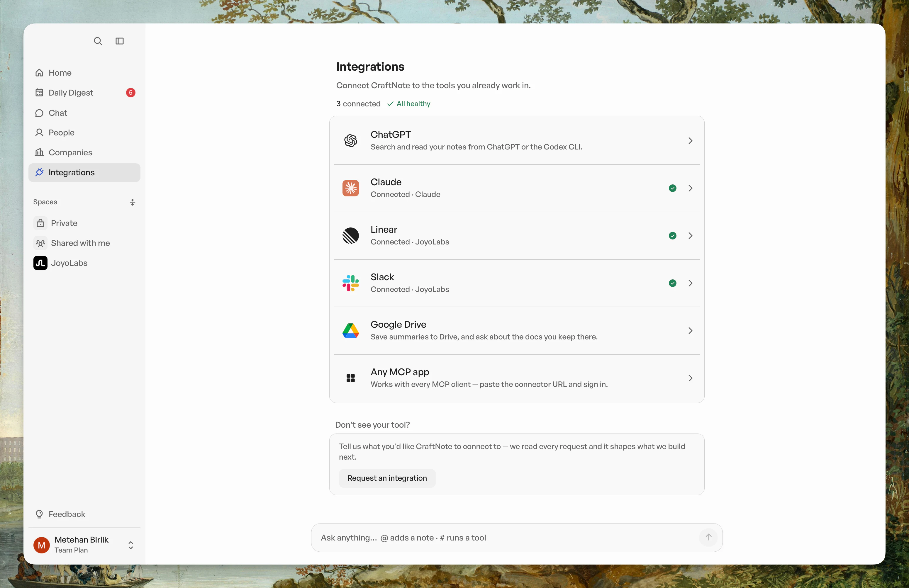Click the Google Drive logo icon
This screenshot has width=909, height=588.
pos(351,331)
